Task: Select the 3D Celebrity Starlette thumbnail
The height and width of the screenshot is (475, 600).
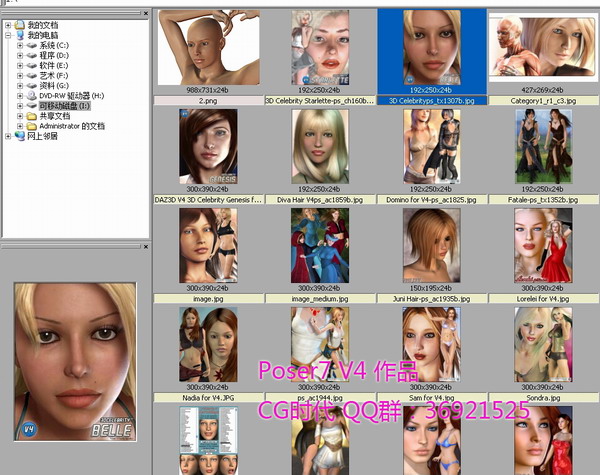Action: pos(320,47)
